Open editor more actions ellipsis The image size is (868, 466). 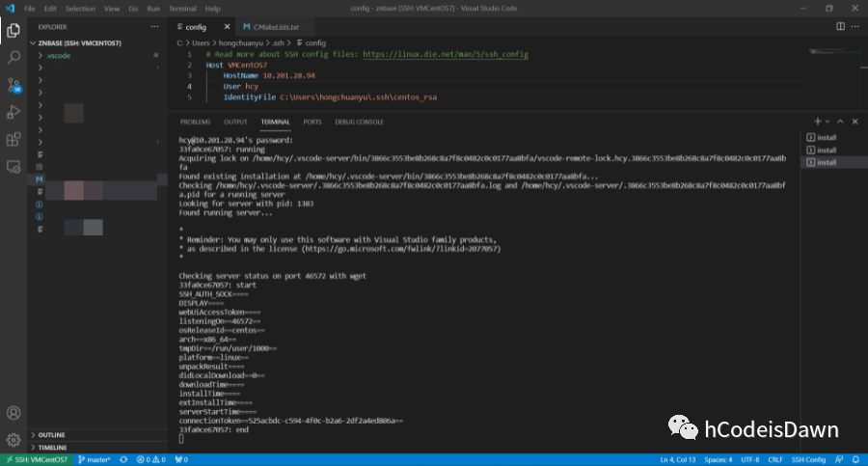pyautogui.click(x=855, y=27)
